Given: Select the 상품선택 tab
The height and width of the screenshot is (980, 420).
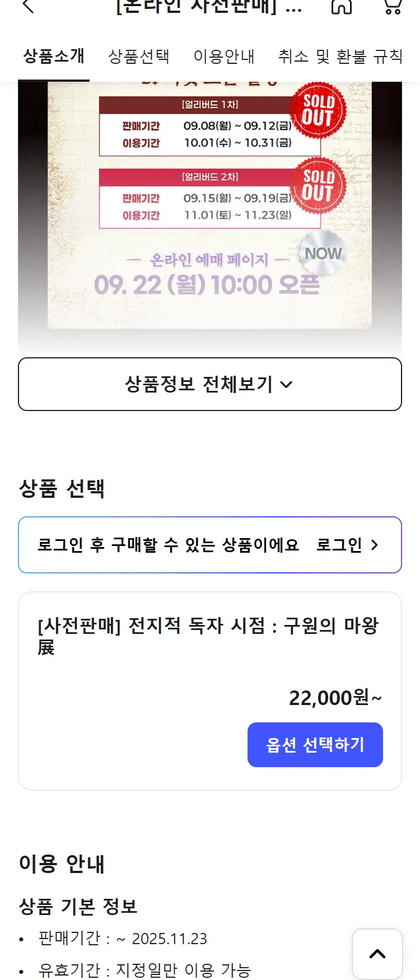Looking at the screenshot, I should click(x=138, y=56).
